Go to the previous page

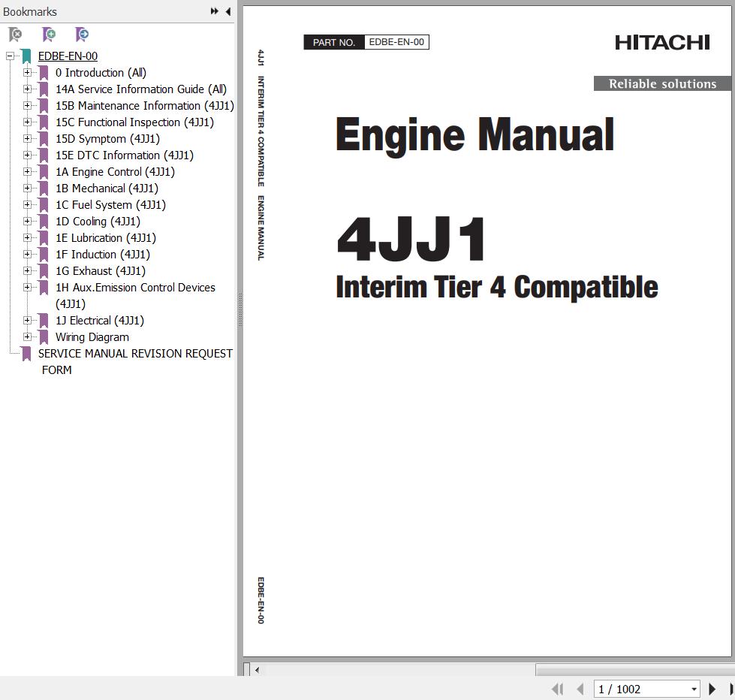[580, 689]
